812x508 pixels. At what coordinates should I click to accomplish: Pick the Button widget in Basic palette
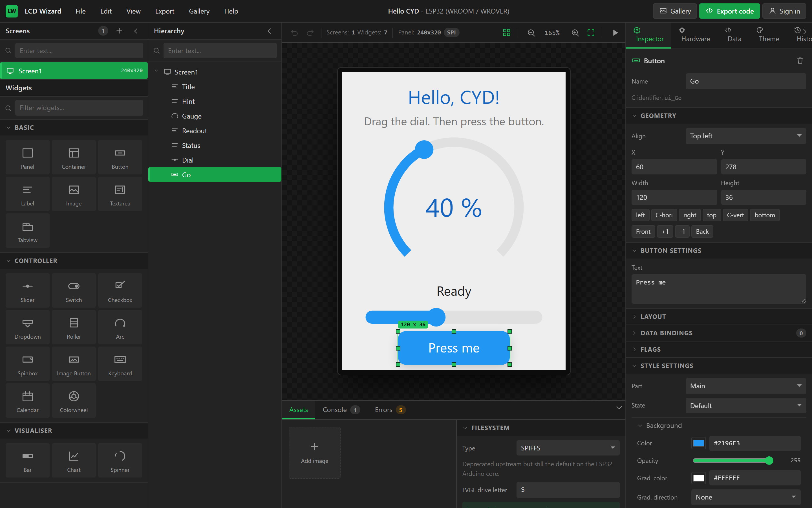[x=120, y=157]
